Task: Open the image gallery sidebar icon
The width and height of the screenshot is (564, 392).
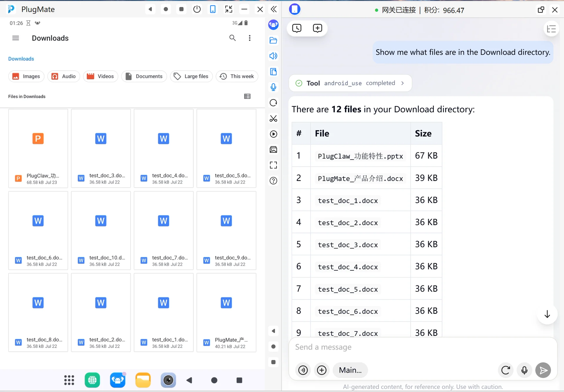Action: 273,150
